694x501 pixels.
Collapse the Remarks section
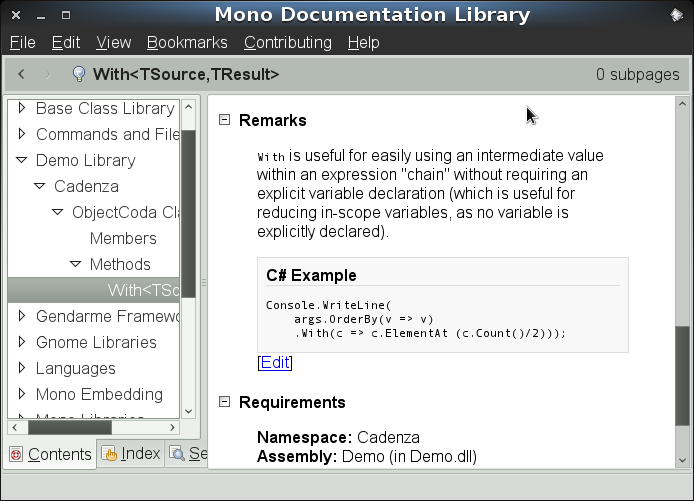[x=225, y=120]
